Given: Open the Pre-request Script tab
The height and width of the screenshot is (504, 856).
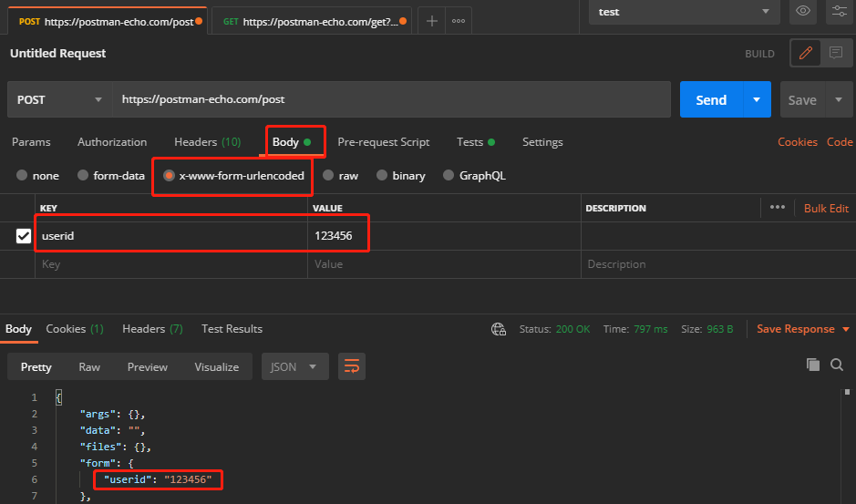Looking at the screenshot, I should (383, 142).
